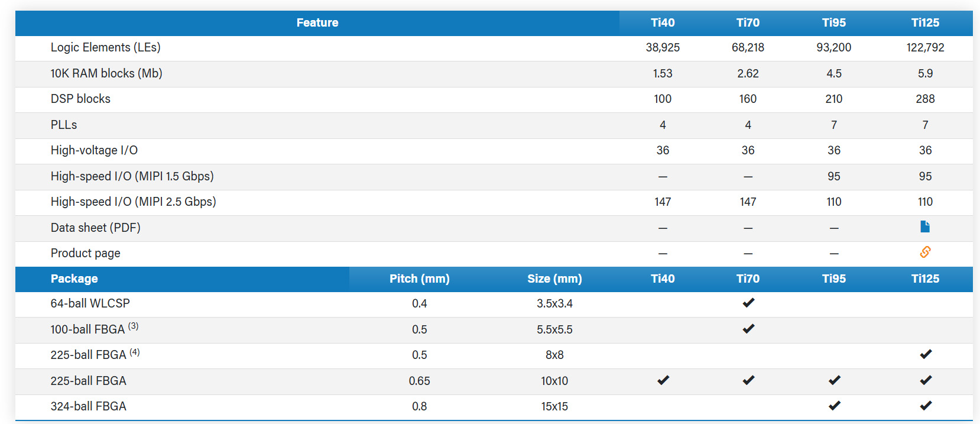Click the 4.5 RAM blocks value
Screen dimensions: 980x424
click(834, 73)
